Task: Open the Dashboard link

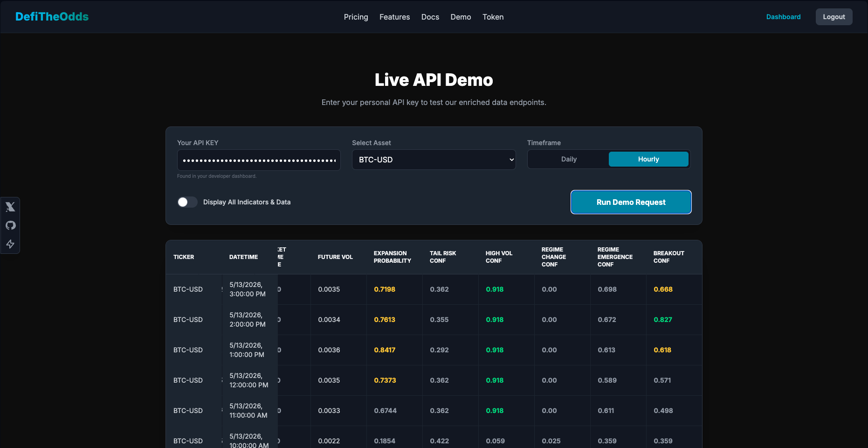Action: click(x=784, y=17)
